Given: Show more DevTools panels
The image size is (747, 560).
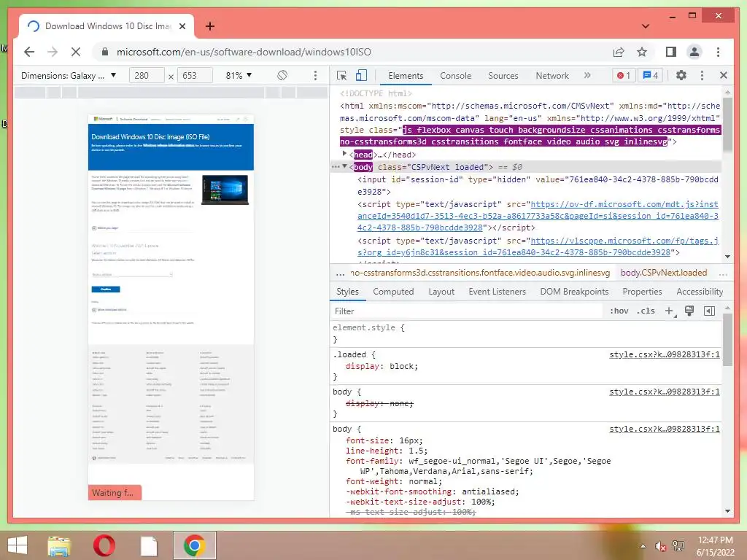Looking at the screenshot, I should pyautogui.click(x=587, y=75).
